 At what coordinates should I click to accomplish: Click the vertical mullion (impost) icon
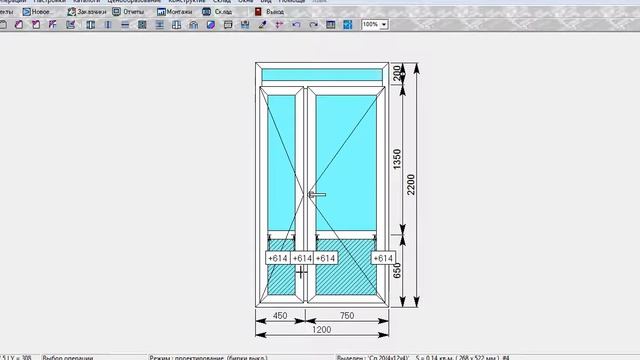pos(108,25)
